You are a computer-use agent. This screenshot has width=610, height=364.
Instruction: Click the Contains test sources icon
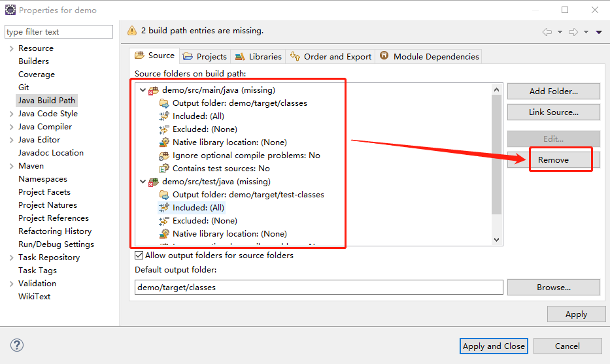[x=164, y=169]
